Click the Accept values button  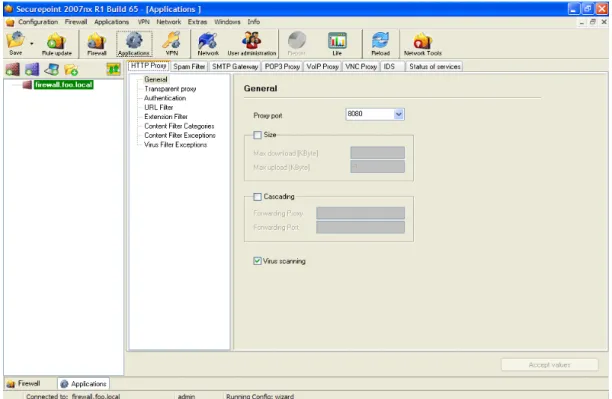pos(550,365)
